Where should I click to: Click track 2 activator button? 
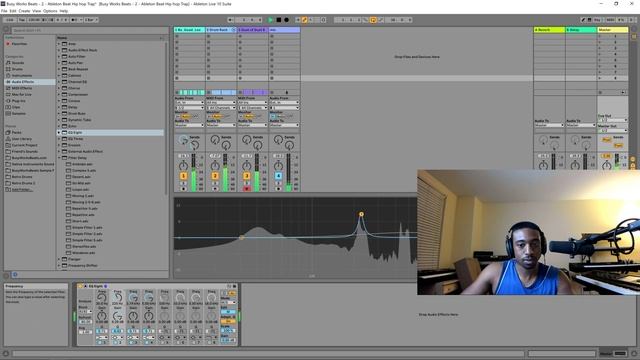pyautogui.click(x=215, y=176)
